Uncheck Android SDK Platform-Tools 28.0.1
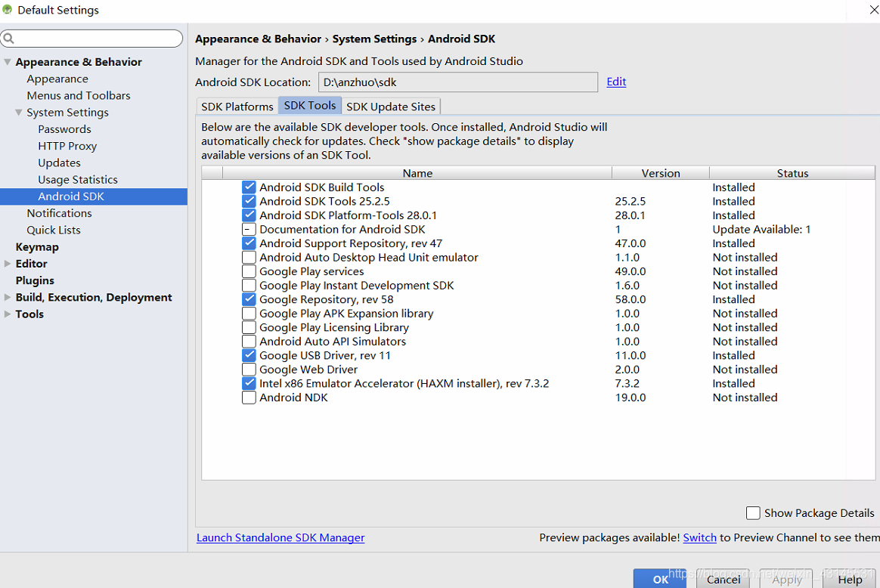880x588 pixels. tap(249, 215)
